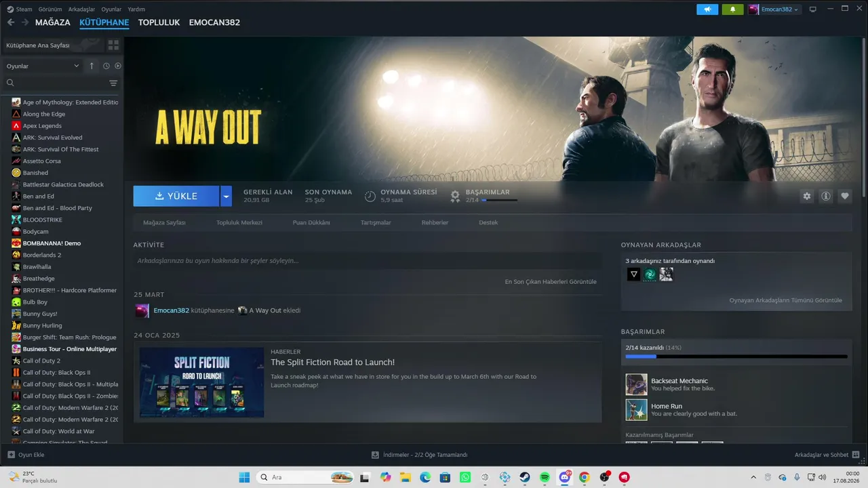Image resolution: width=868 pixels, height=488 pixels.
Task: Open the Steam menu
Action: point(24,9)
